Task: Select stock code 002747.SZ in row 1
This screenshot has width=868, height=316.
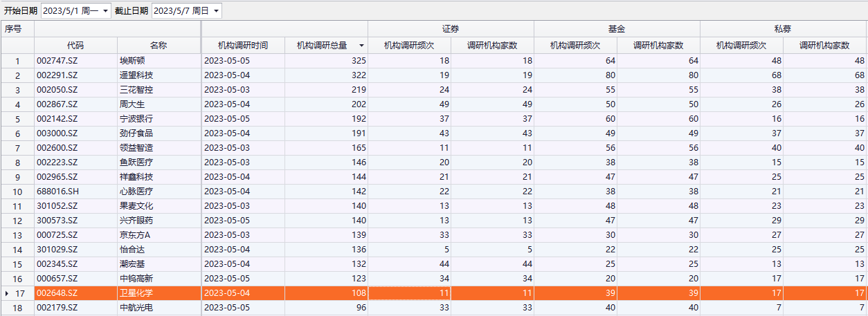Action: click(x=57, y=61)
